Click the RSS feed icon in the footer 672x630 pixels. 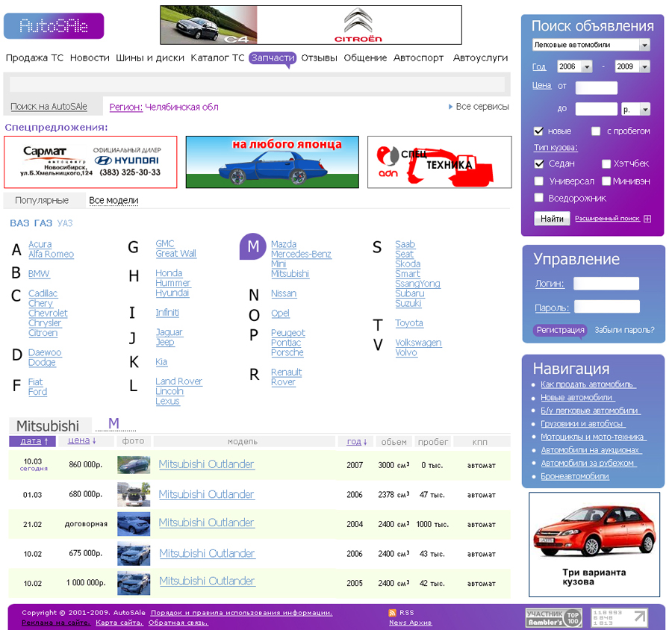[393, 612]
